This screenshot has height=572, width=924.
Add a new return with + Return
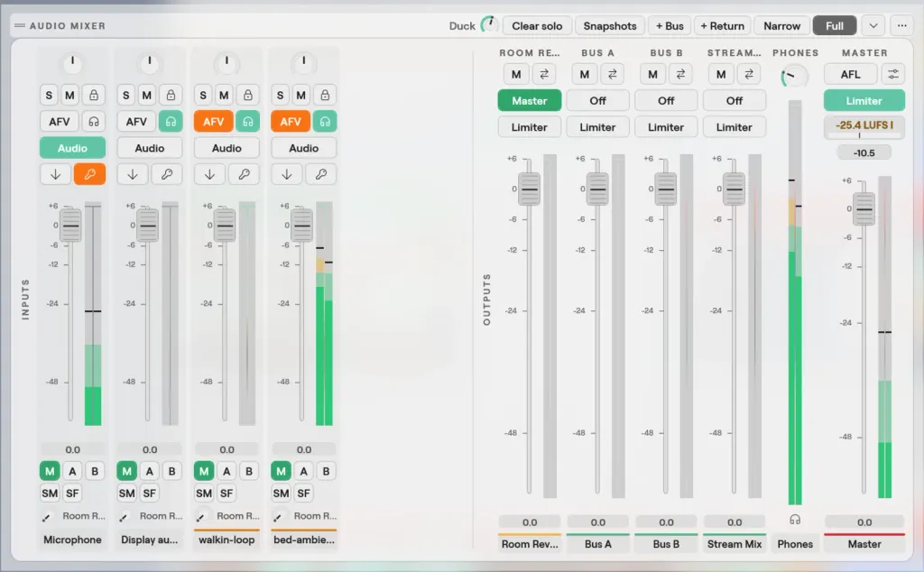tap(723, 26)
